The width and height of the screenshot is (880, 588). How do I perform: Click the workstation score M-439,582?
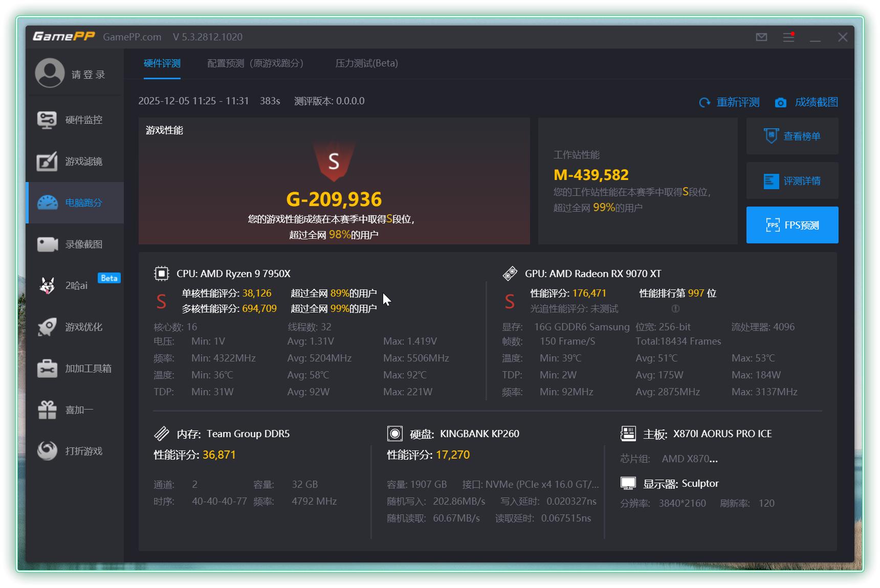tap(591, 175)
